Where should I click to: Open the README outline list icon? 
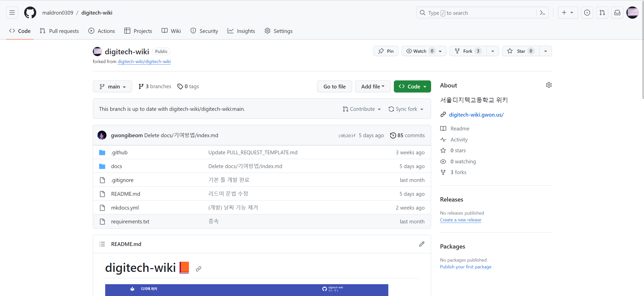pos(102,244)
